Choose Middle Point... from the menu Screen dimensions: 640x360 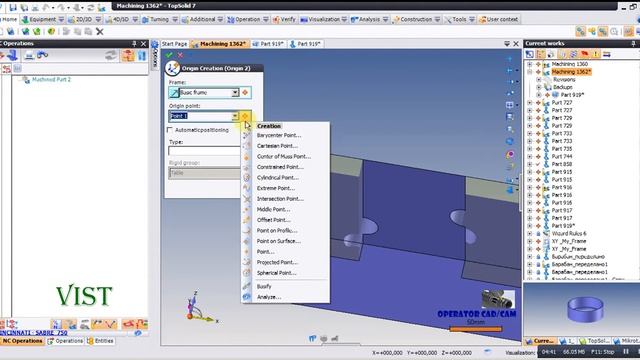[273, 209]
